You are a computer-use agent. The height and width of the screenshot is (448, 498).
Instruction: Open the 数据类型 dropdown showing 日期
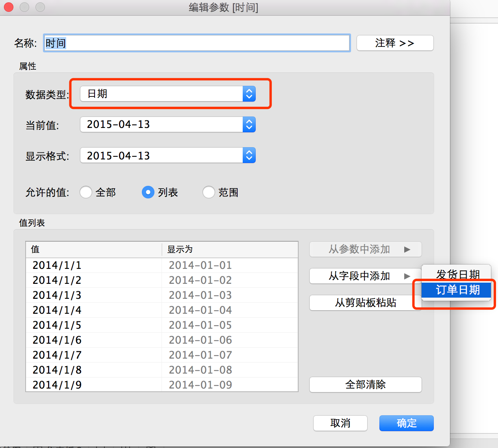point(168,94)
